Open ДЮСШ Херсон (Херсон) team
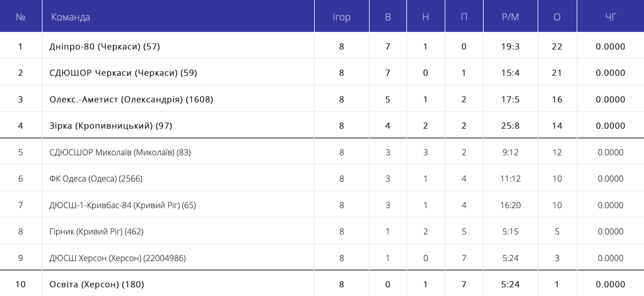 (x=118, y=258)
